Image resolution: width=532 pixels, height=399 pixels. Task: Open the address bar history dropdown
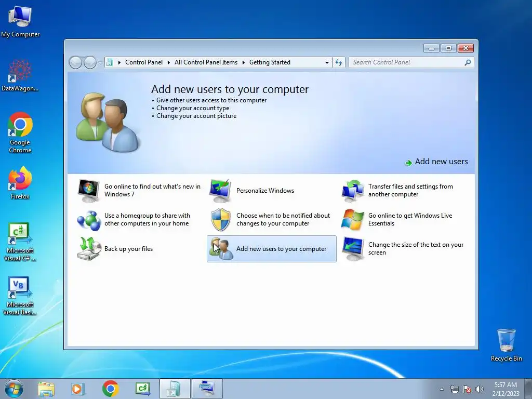(327, 62)
